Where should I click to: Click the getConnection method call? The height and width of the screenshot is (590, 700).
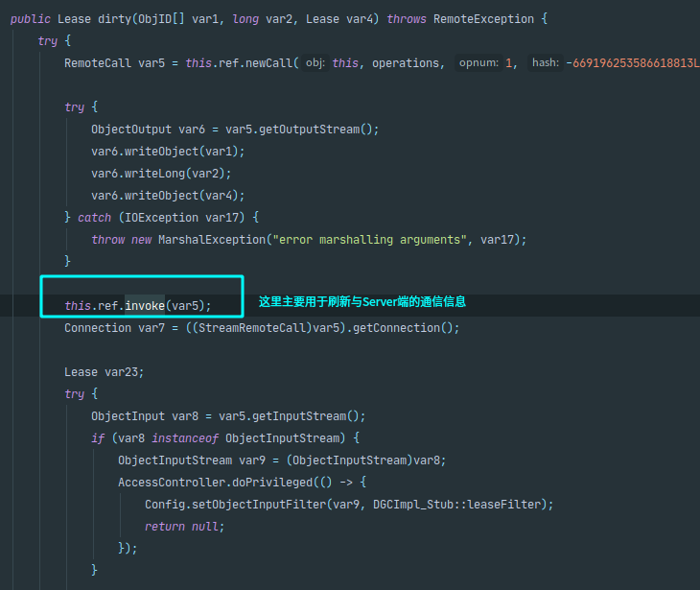click(x=398, y=328)
